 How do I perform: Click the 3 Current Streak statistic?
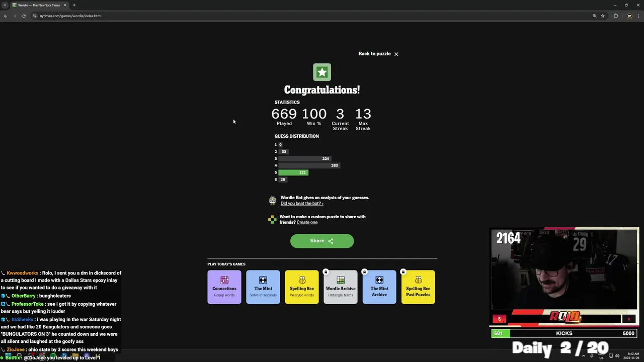(x=340, y=119)
